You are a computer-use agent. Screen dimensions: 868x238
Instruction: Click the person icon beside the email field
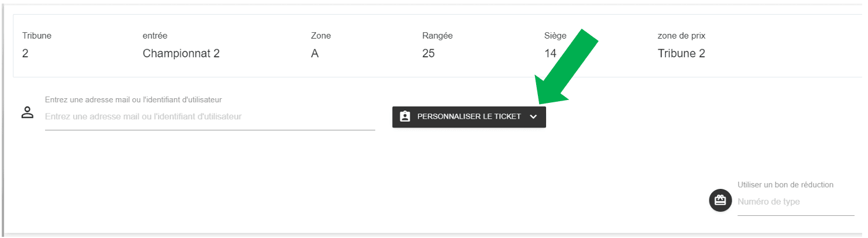28,113
